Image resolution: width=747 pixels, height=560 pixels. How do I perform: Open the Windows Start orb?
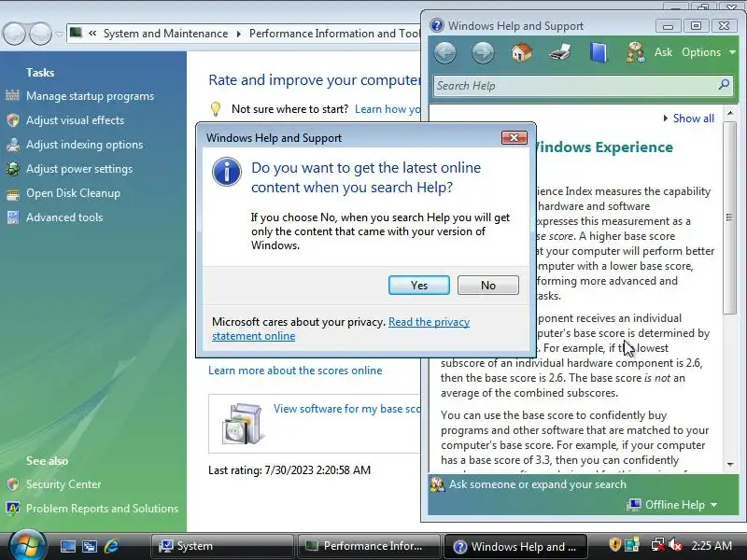[28, 546]
